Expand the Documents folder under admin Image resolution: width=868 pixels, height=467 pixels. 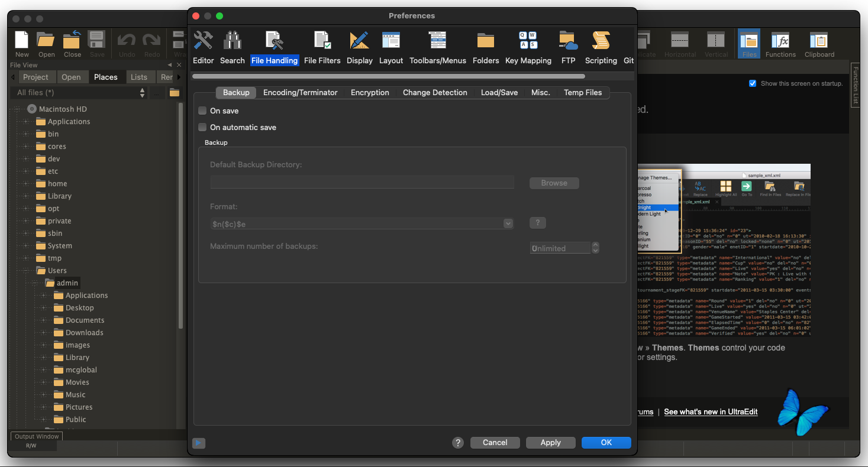(x=44, y=320)
